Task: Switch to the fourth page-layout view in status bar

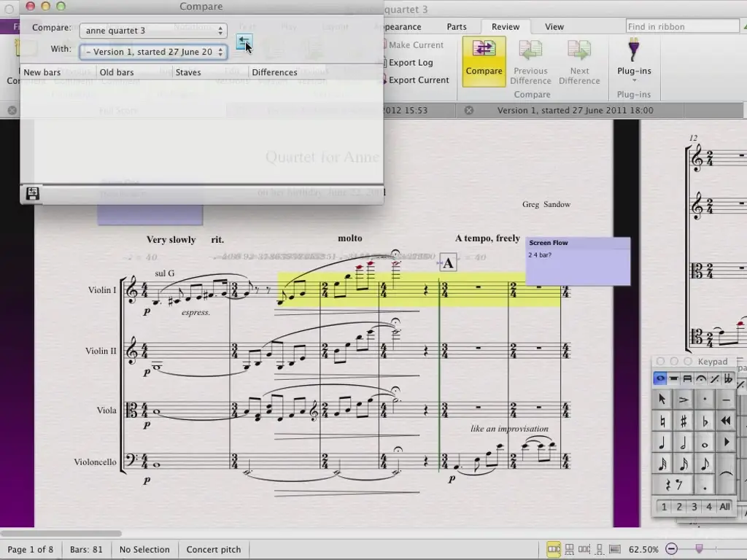Action: click(600, 549)
